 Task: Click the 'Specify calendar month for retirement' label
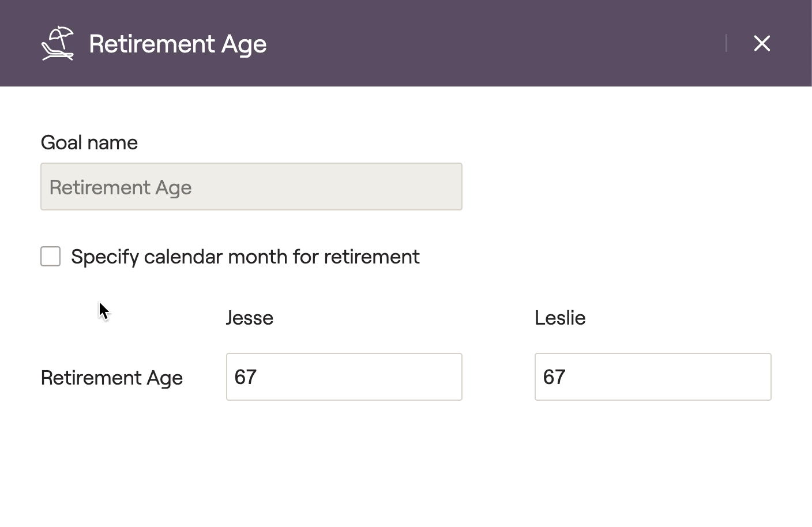tap(245, 257)
